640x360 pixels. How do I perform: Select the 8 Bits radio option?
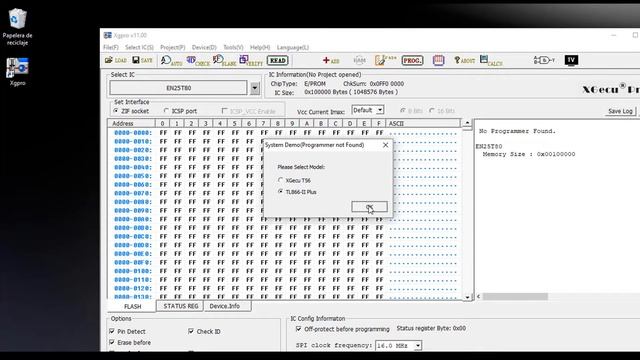(411, 111)
